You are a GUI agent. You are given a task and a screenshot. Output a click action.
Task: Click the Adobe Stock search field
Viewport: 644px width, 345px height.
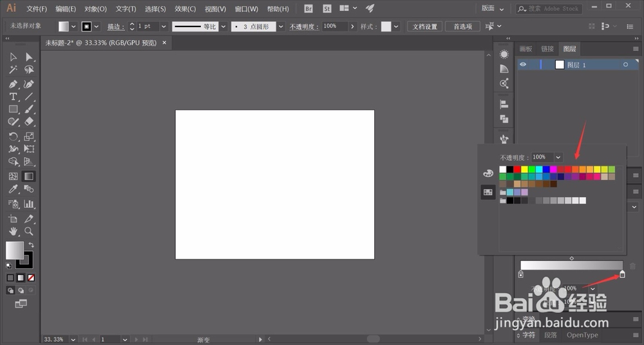549,8
